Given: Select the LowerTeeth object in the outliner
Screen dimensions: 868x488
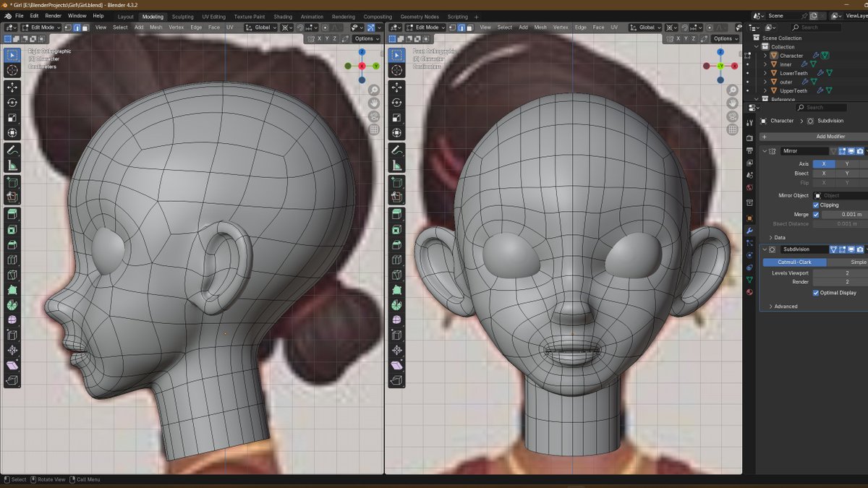Looking at the screenshot, I should click(793, 73).
